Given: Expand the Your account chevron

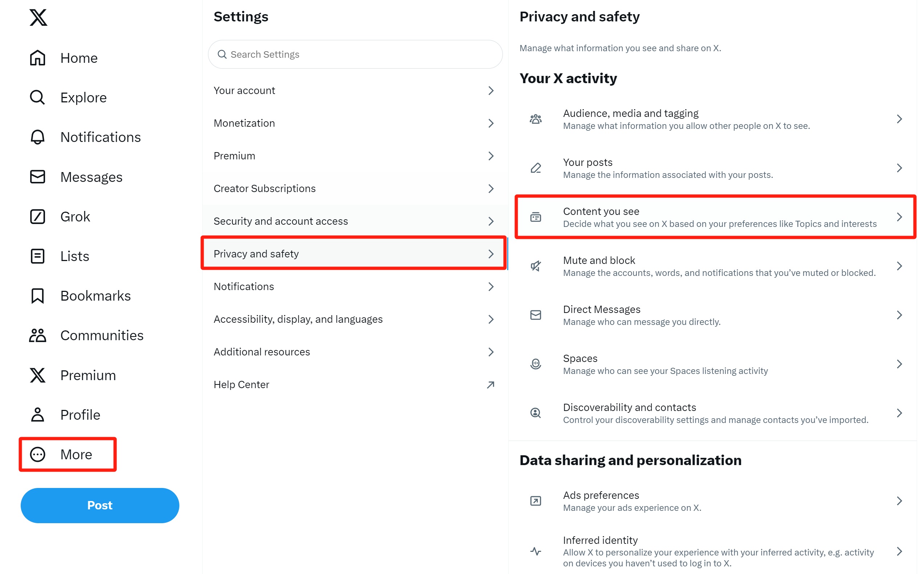Looking at the screenshot, I should coord(491,91).
